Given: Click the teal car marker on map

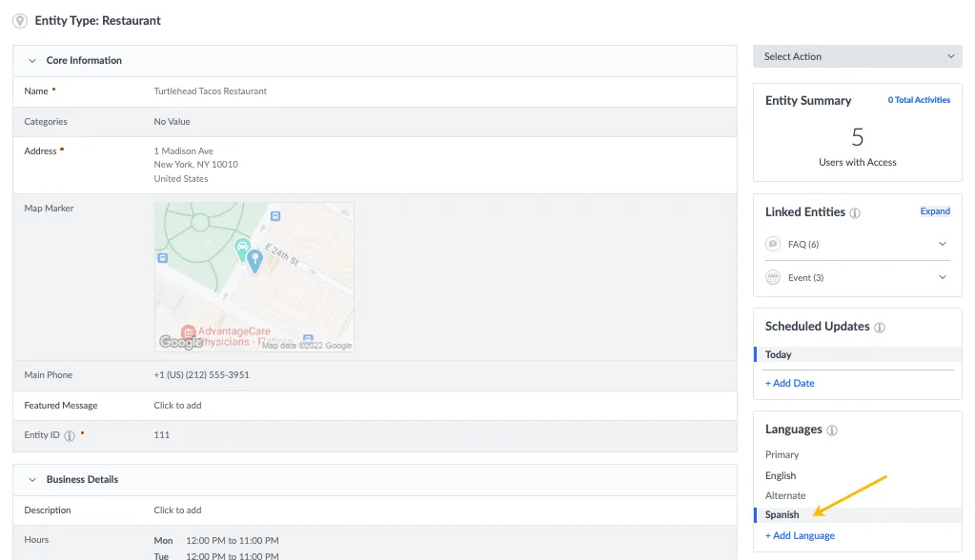Looking at the screenshot, I should [242, 250].
